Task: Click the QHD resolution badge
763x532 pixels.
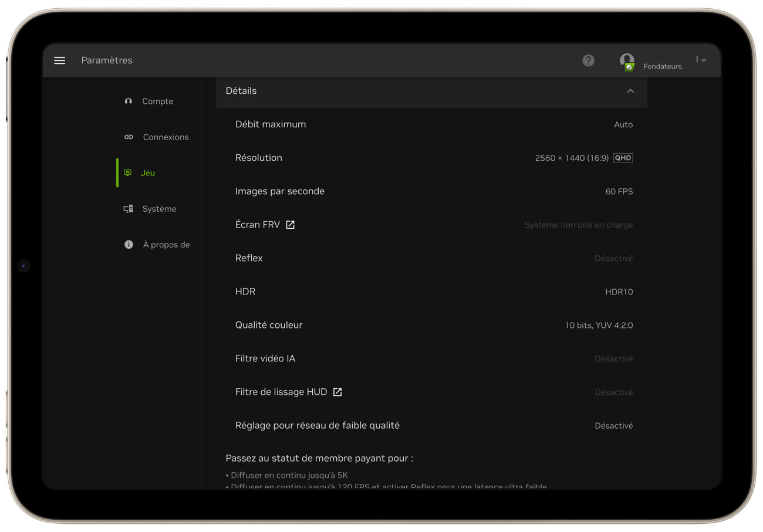Action: point(623,158)
